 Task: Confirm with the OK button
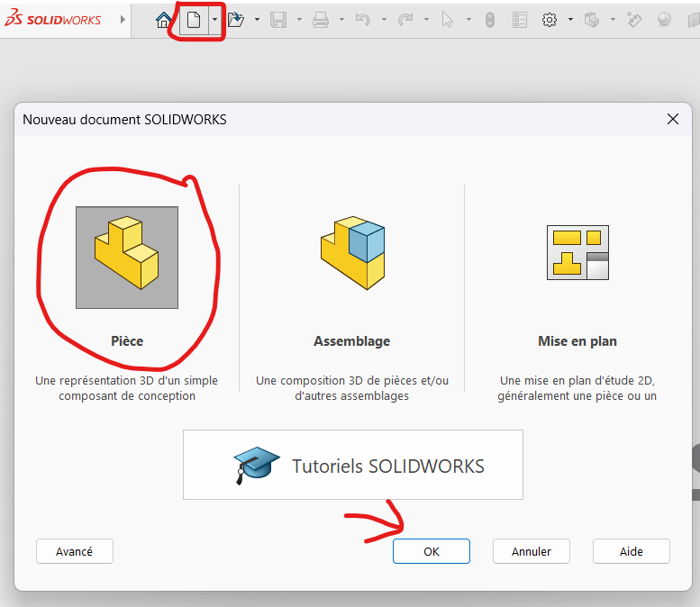[x=432, y=551]
